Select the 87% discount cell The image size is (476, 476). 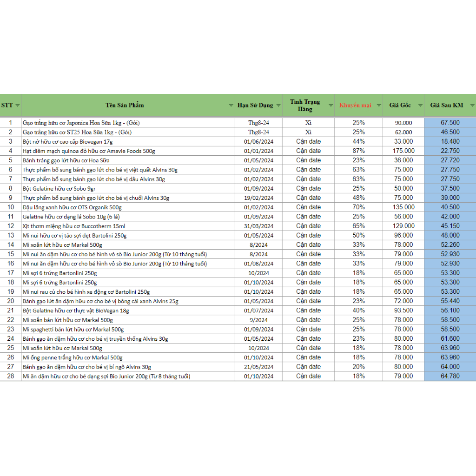coord(358,151)
